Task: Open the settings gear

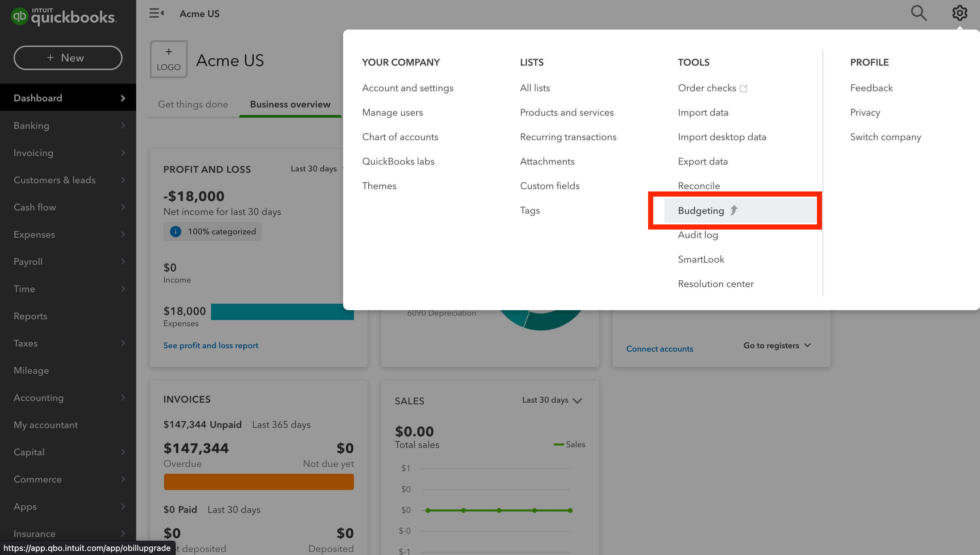Action: [x=960, y=13]
